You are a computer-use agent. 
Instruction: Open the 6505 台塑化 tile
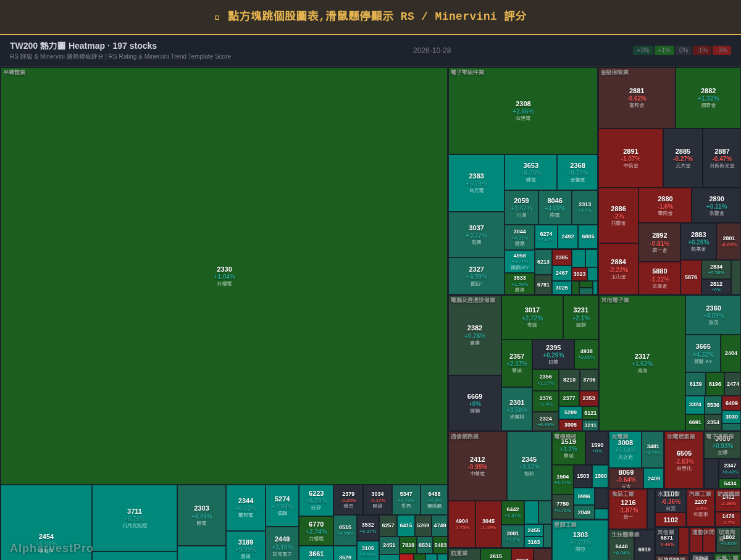[x=684, y=460]
